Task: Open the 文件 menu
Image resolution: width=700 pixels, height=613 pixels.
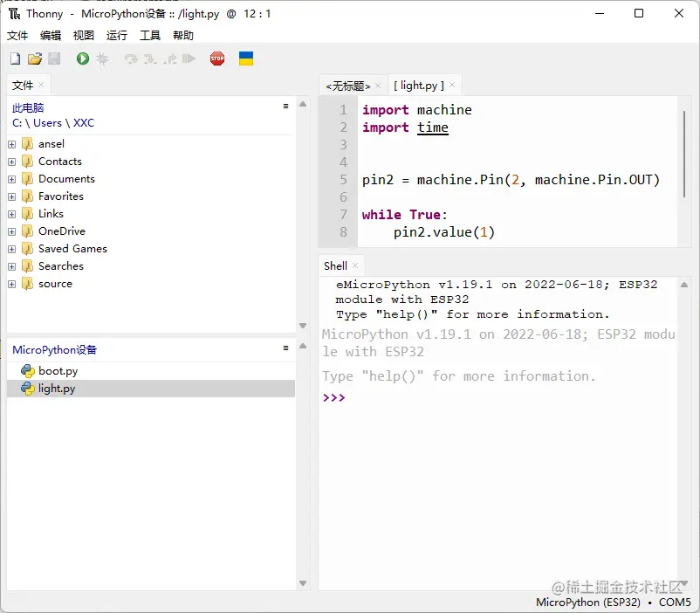Action: [x=17, y=35]
